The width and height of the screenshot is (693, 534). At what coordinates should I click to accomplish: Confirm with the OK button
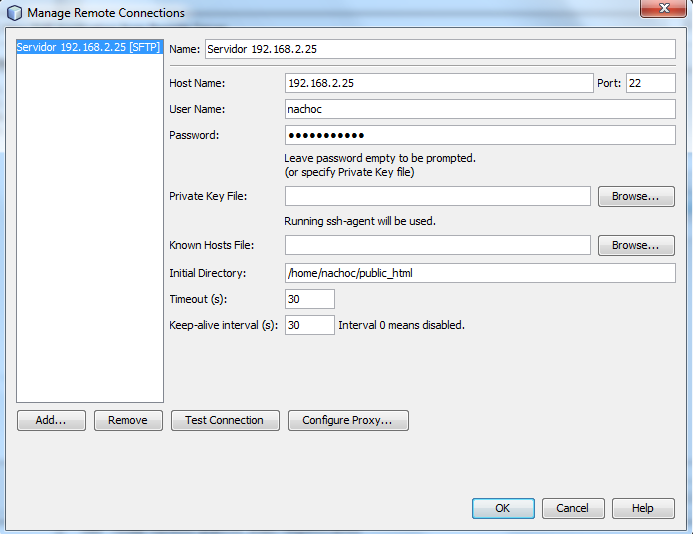point(503,508)
